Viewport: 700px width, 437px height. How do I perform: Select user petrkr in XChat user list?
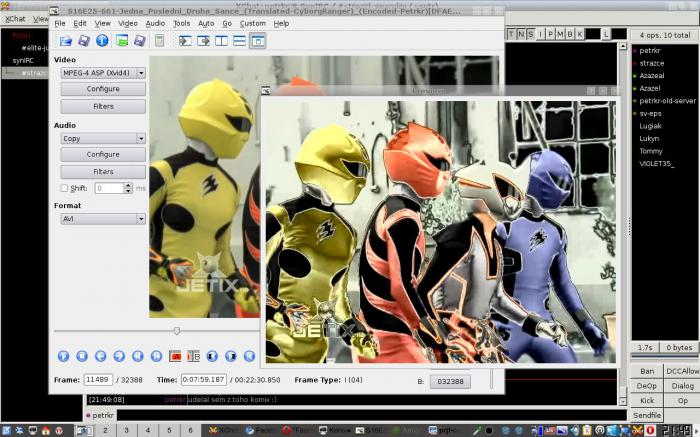point(650,50)
